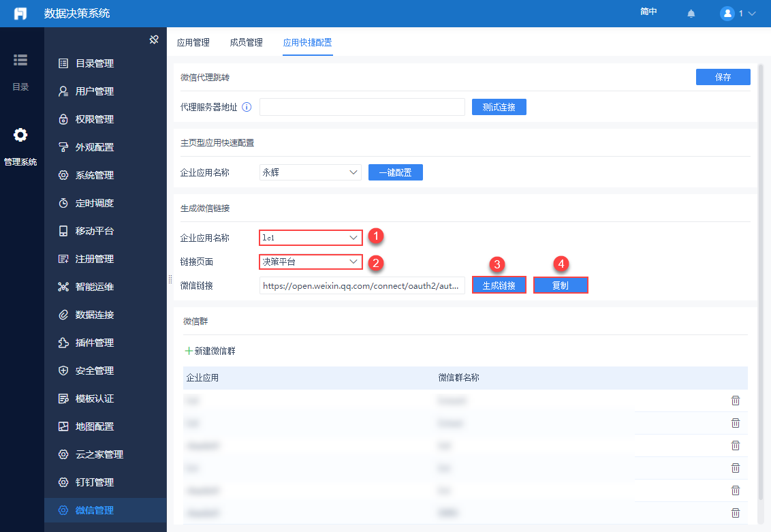Viewport: 771px width, 532px height.
Task: Show info tooltip for 代理服务器地址
Action: [x=247, y=107]
